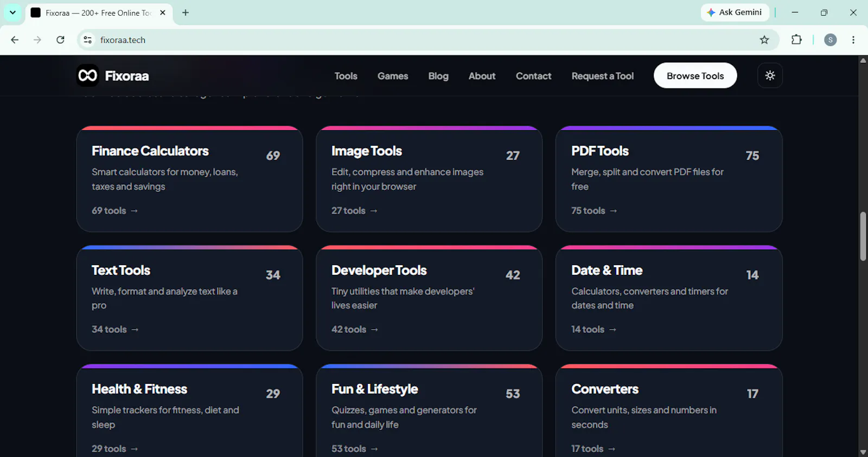
Task: Click the page vertical scrollbar thumb
Action: click(863, 236)
